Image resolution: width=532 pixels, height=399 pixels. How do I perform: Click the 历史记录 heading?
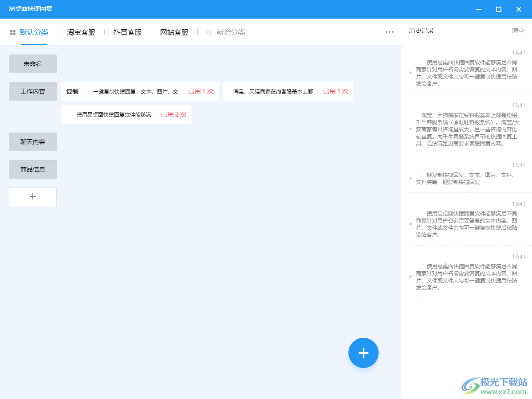(x=421, y=31)
